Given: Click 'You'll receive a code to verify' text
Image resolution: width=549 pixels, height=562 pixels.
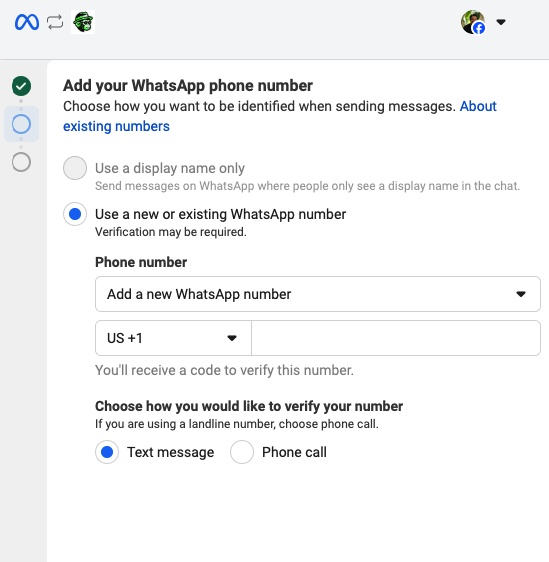Looking at the screenshot, I should [224, 370].
